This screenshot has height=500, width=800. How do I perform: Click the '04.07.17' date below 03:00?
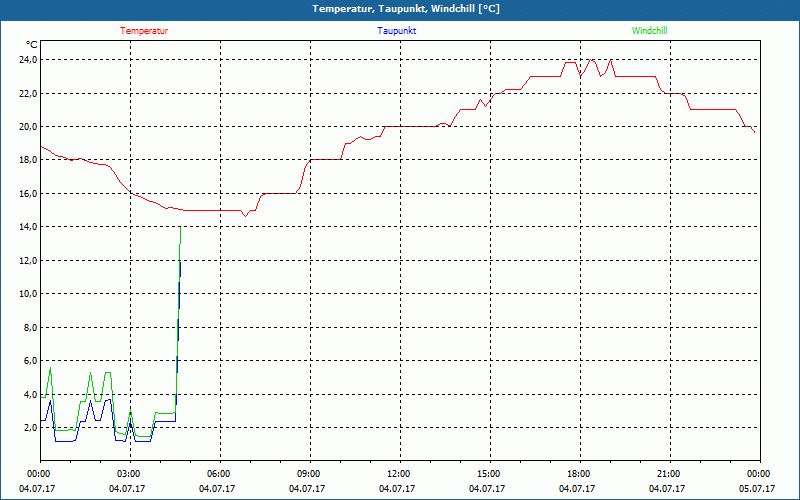click(127, 488)
